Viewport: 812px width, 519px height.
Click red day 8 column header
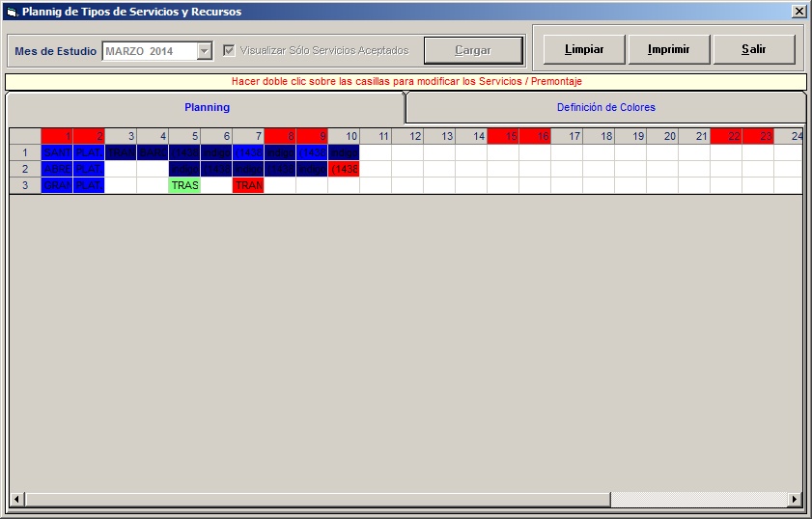(x=280, y=136)
